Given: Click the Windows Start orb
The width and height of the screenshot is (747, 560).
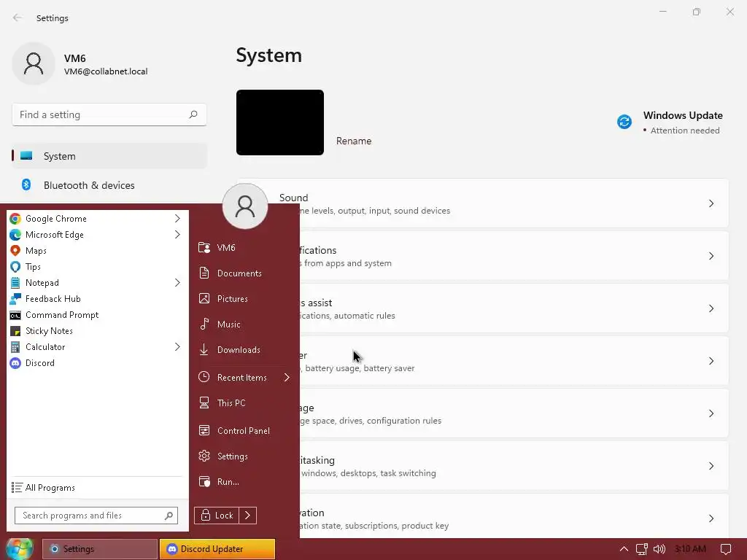Looking at the screenshot, I should (x=20, y=548).
